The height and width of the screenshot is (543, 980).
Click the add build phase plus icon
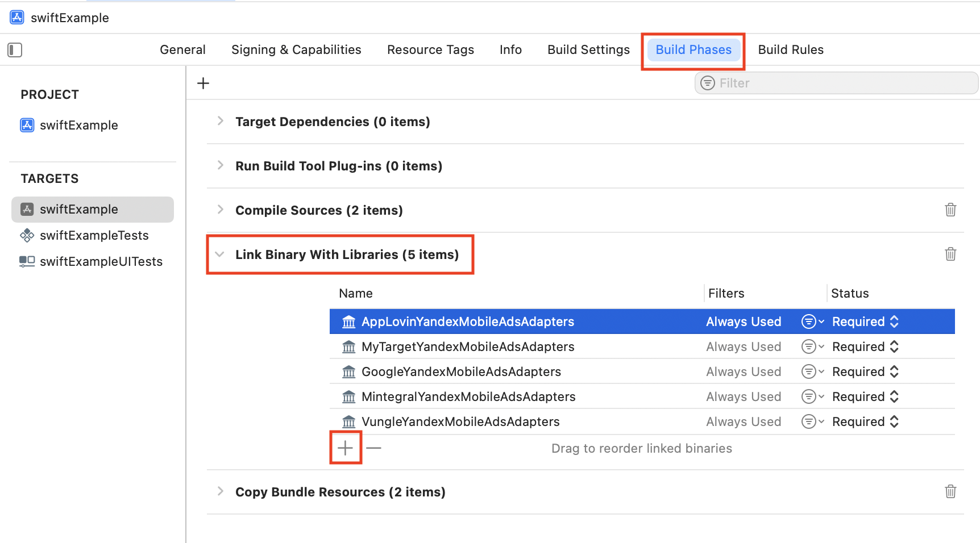(203, 83)
